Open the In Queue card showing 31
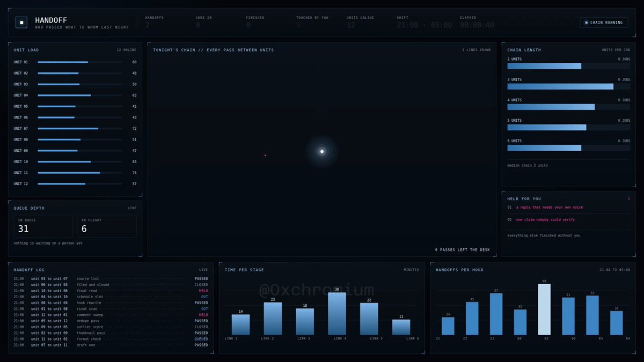Viewport: 644px width, 362px height. 43,226
